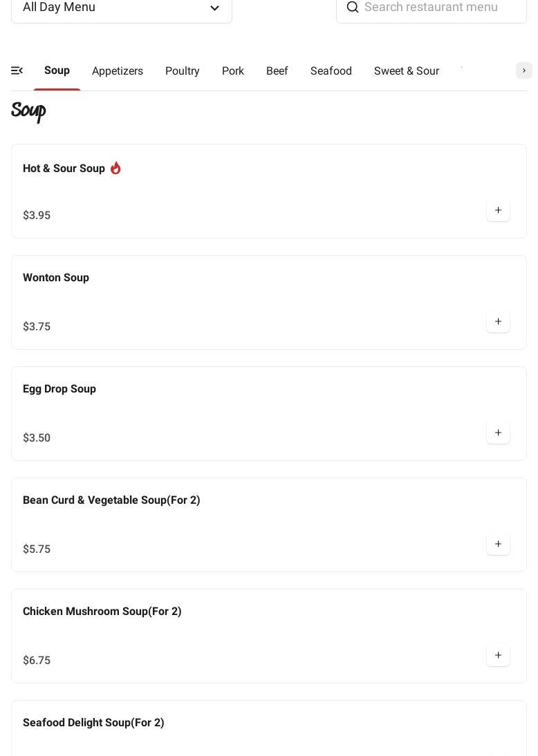Click the All Day Menu chevron arrow

(x=214, y=8)
